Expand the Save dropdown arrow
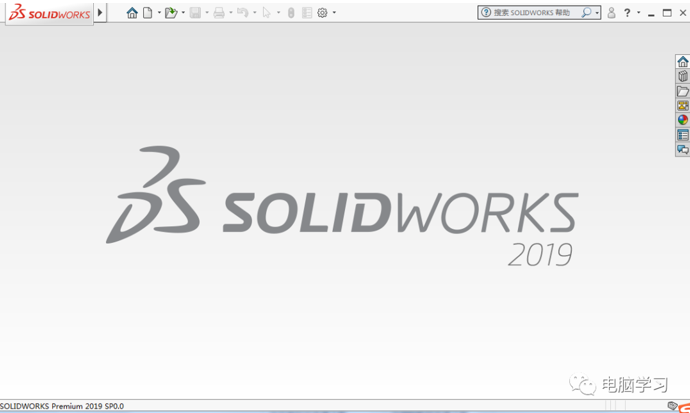This screenshot has width=690, height=413. click(x=207, y=13)
